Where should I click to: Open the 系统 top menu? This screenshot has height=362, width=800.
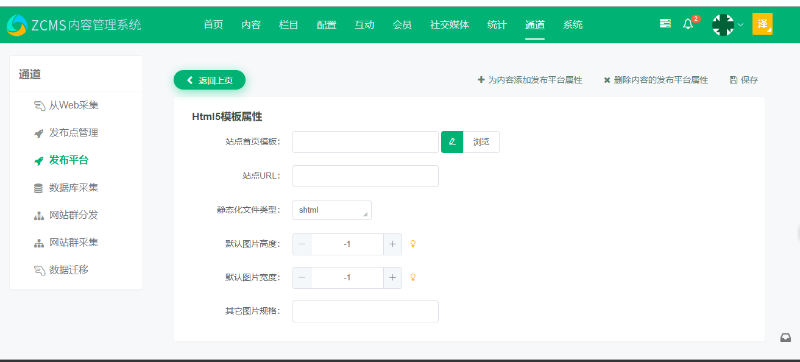click(x=573, y=24)
